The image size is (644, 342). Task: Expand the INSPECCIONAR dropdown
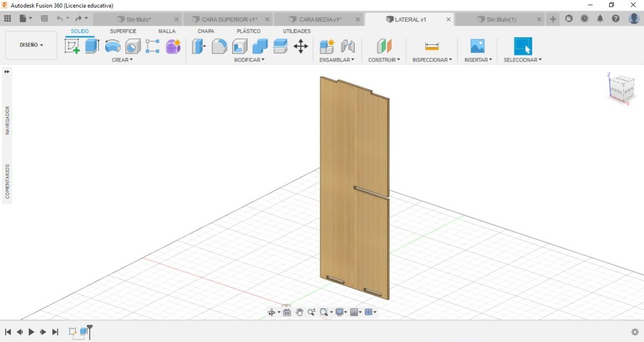[432, 60]
